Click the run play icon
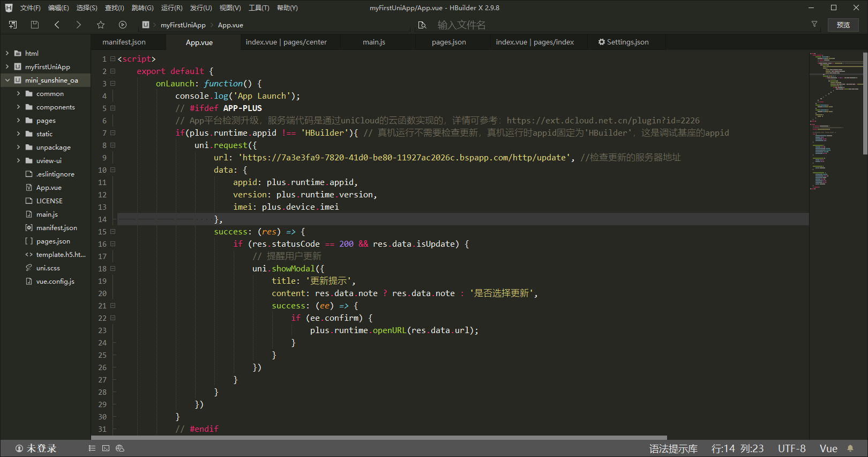The height and width of the screenshot is (457, 868). 123,25
